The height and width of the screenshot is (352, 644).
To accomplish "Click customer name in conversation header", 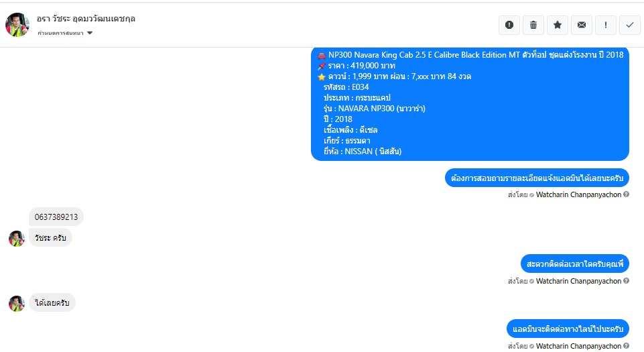I will [x=86, y=19].
